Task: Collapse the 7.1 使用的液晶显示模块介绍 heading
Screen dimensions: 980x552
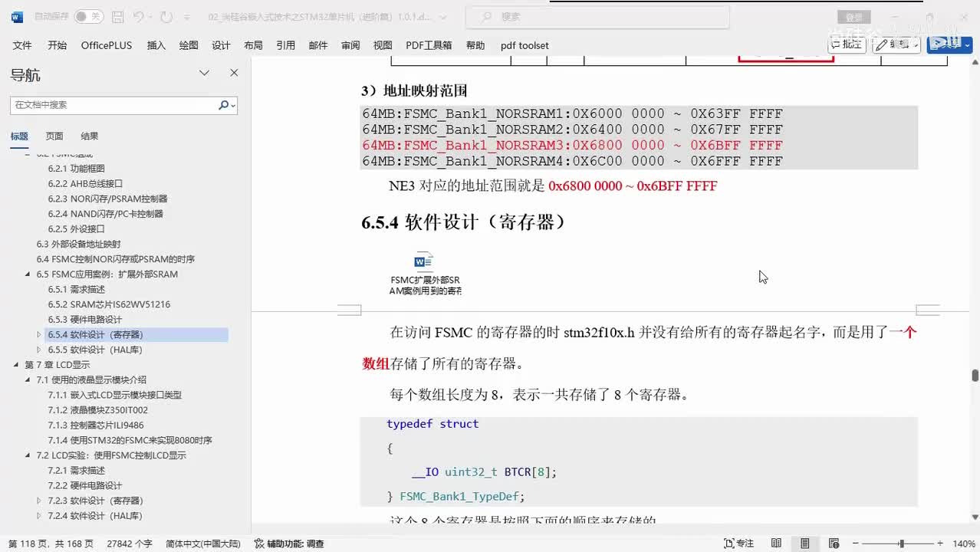Action: click(28, 379)
